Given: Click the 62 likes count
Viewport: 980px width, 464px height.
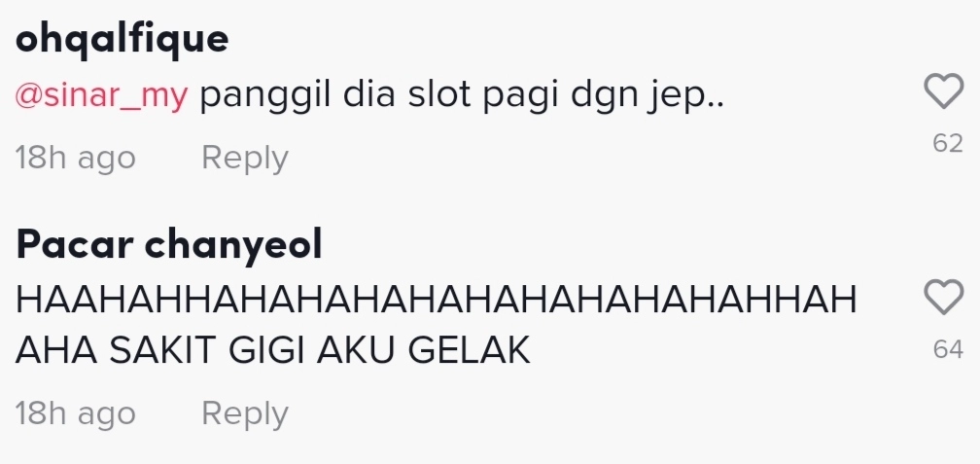Looking at the screenshot, I should [948, 144].
